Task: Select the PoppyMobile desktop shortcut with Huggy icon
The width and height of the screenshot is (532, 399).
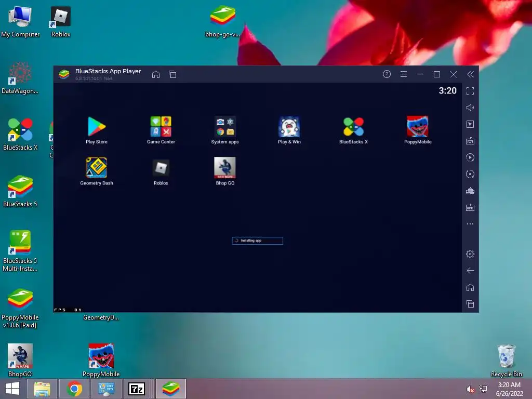Action: click(101, 361)
